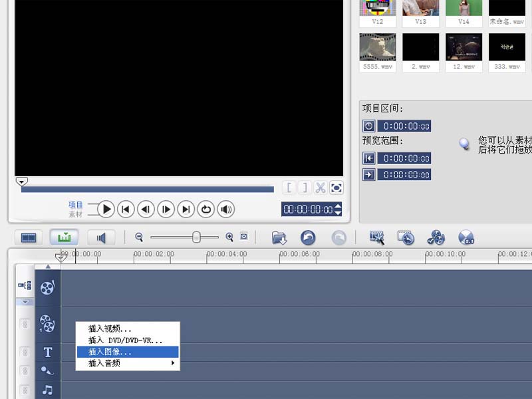The width and height of the screenshot is (532, 399).
Task: Toggle repeat playback loop
Action: tap(206, 209)
